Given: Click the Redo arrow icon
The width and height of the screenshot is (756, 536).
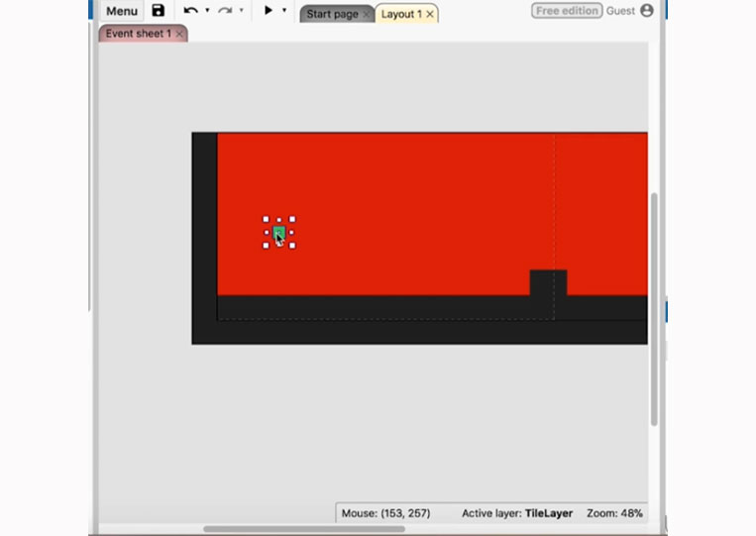Looking at the screenshot, I should pos(225,10).
